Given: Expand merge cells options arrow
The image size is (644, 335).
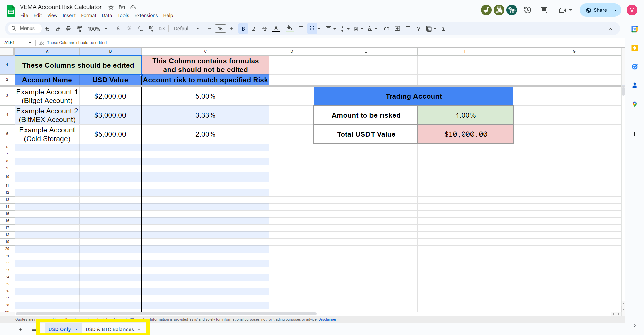Looking at the screenshot, I should (x=319, y=29).
